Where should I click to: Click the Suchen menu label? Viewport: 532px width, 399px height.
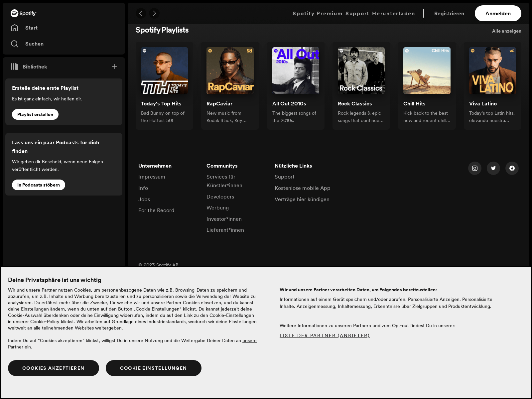pos(34,44)
